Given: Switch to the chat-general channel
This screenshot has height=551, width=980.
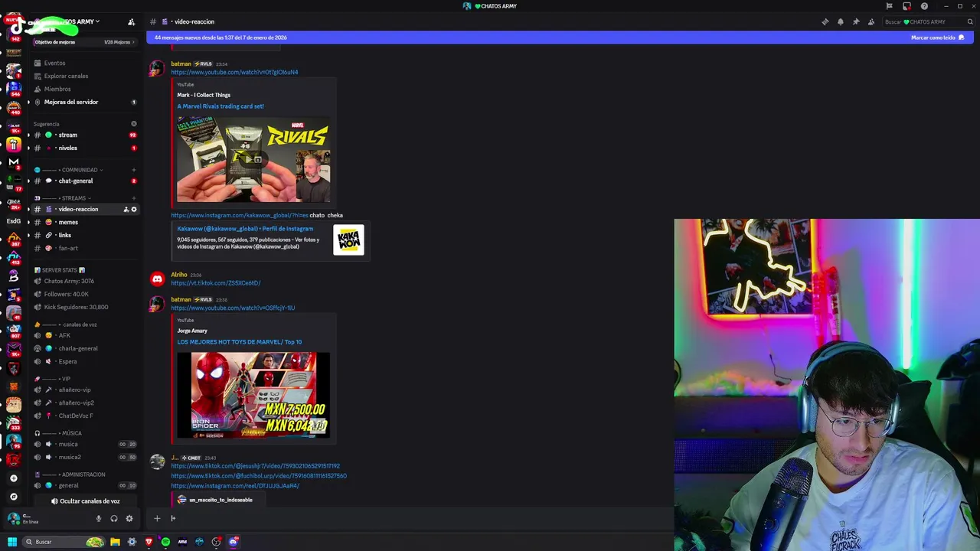Looking at the screenshot, I should 85,181.
